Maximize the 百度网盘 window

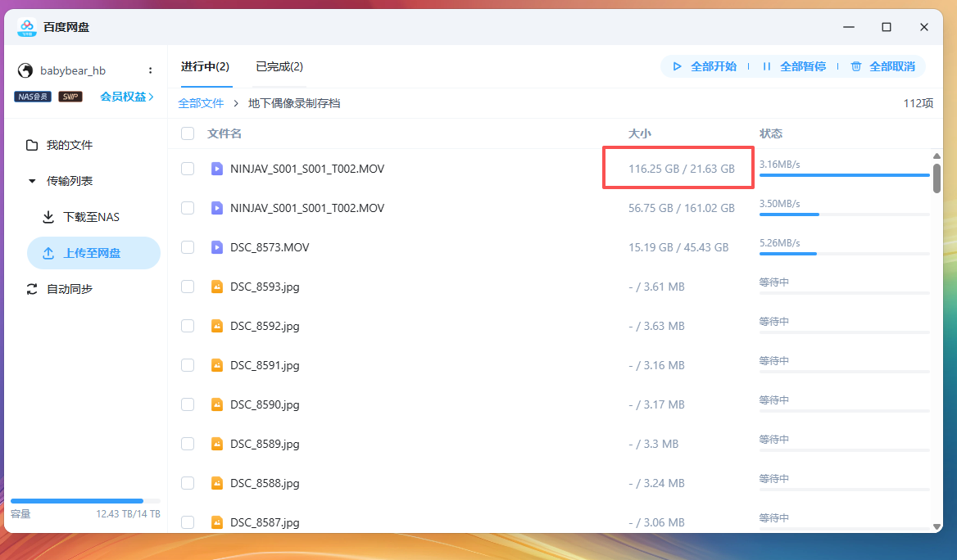887,28
